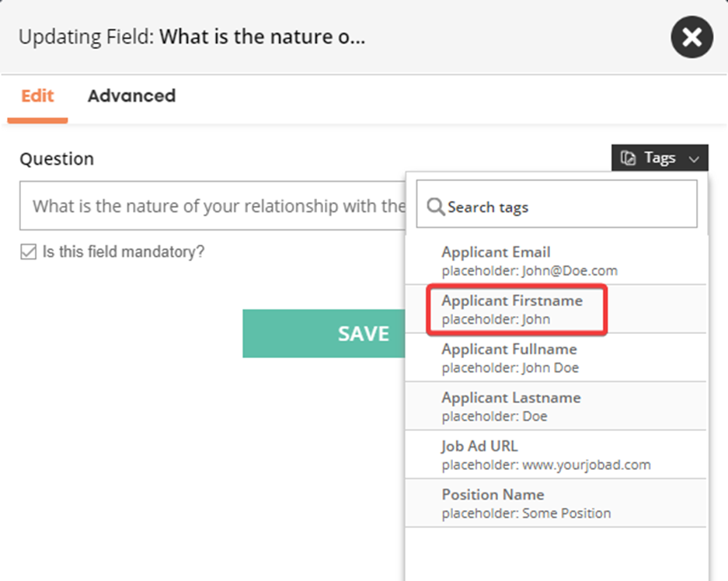Focus the Search tags field
Viewport: 728px width, 581px height.
tap(556, 204)
